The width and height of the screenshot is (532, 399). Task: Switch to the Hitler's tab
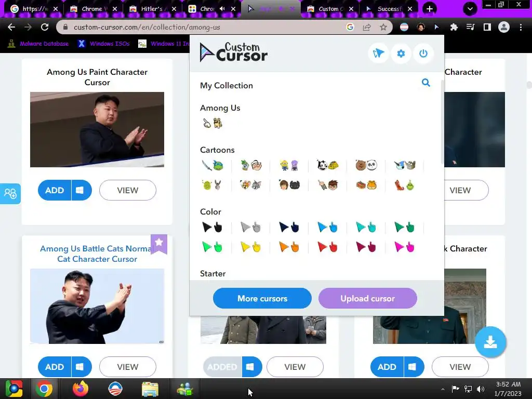152,9
